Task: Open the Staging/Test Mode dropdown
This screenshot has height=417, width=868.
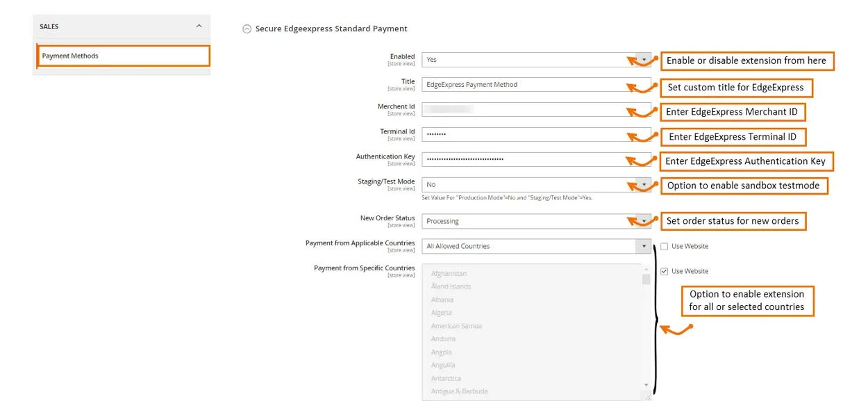Action: tap(536, 185)
